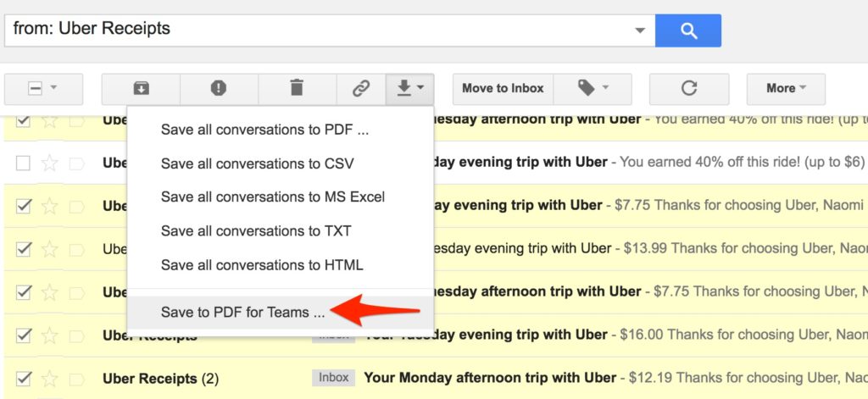
Task: Click the download save emails icon
Action: (409, 89)
